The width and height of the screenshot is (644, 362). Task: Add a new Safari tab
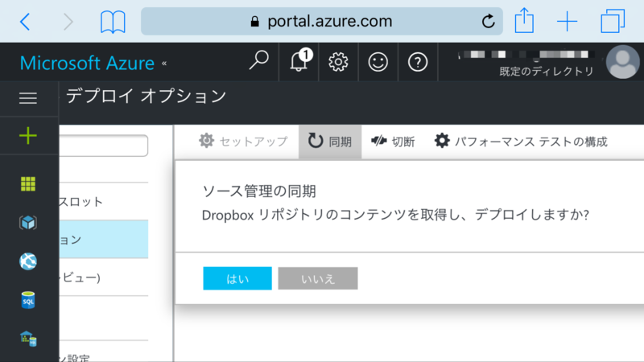[568, 22]
